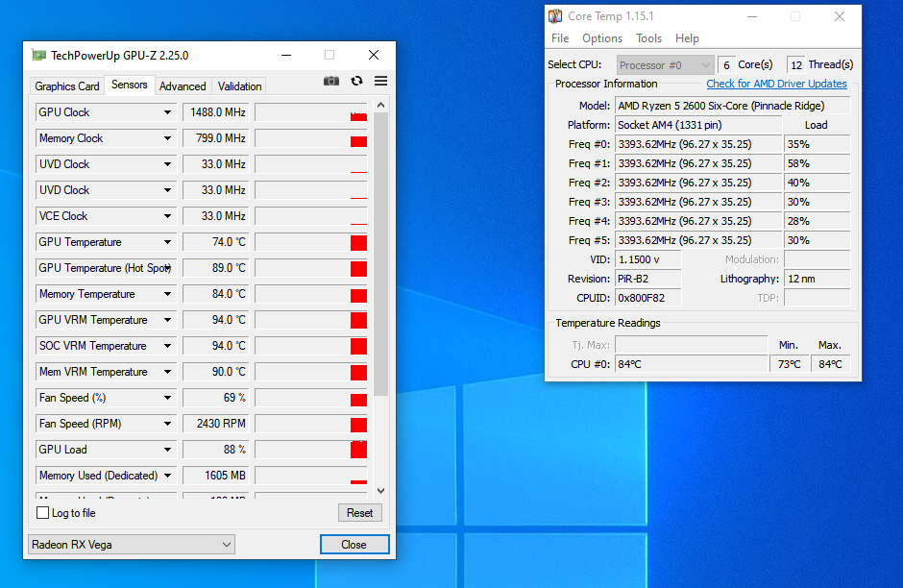Click the CPU #0 temperature 84°C reading
This screenshot has height=588, width=903.
(x=691, y=364)
